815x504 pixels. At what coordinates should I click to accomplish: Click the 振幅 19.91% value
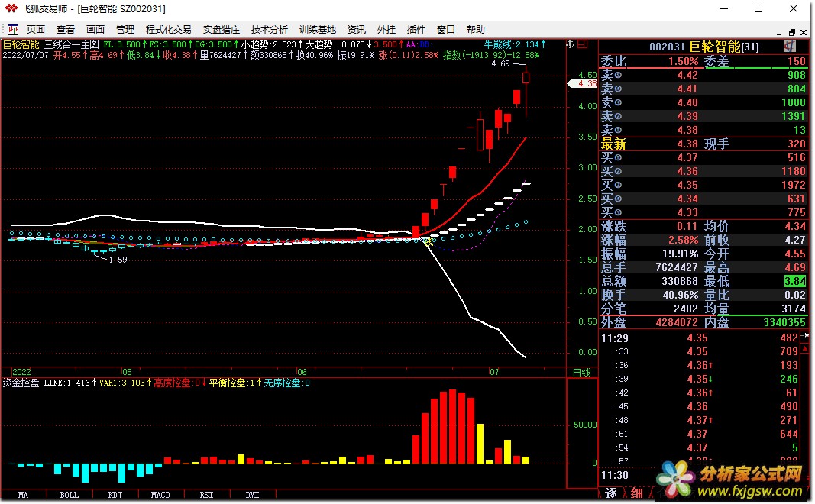[x=680, y=254]
